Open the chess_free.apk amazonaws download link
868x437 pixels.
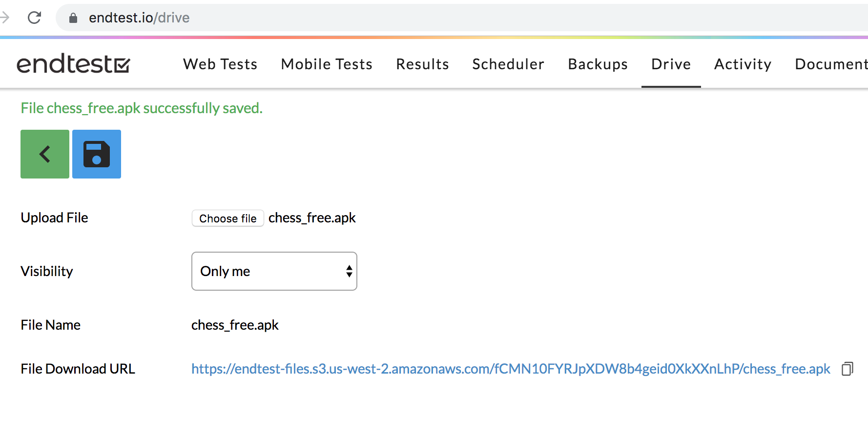(x=510, y=369)
